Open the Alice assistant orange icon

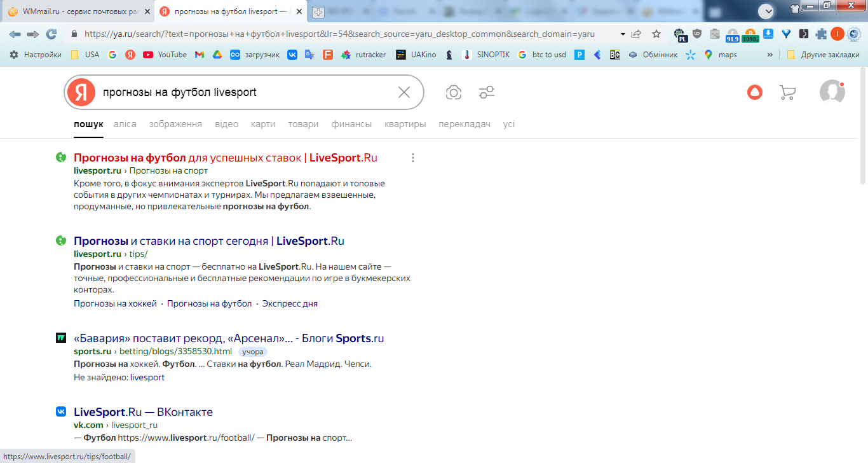pos(755,92)
